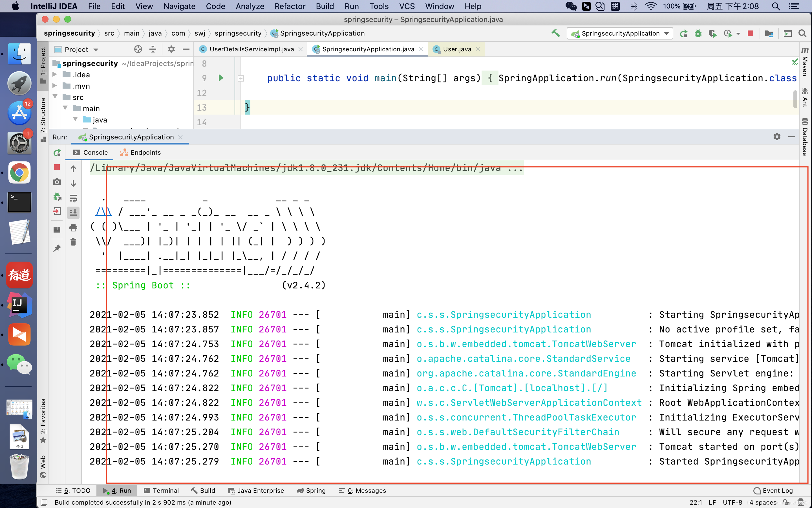Print console output with printer icon

(73, 227)
